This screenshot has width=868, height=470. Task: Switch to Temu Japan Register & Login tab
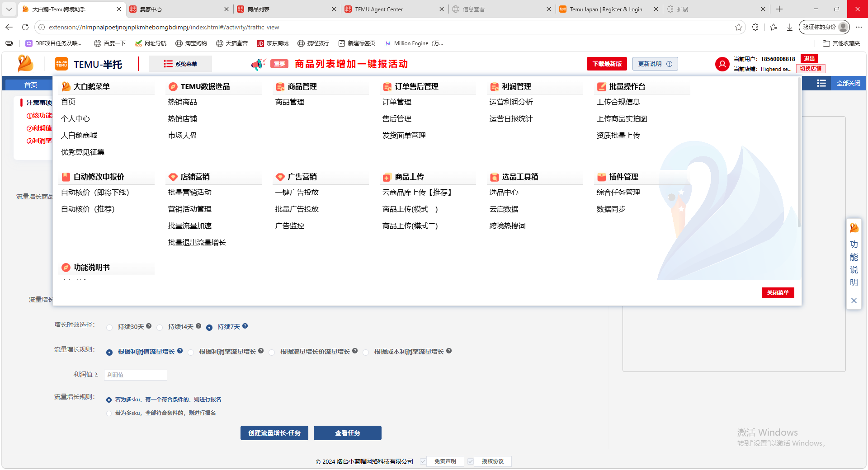[609, 9]
